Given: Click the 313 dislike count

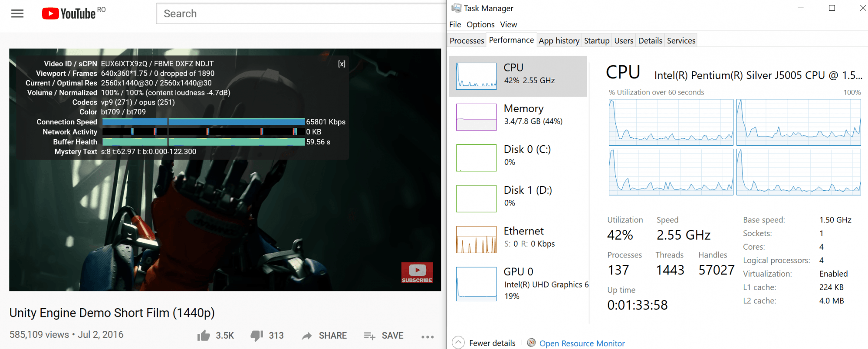Looking at the screenshot, I should point(276,336).
